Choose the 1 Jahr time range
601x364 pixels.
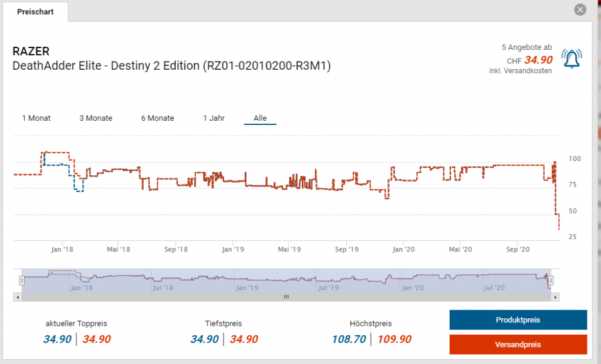click(x=214, y=118)
